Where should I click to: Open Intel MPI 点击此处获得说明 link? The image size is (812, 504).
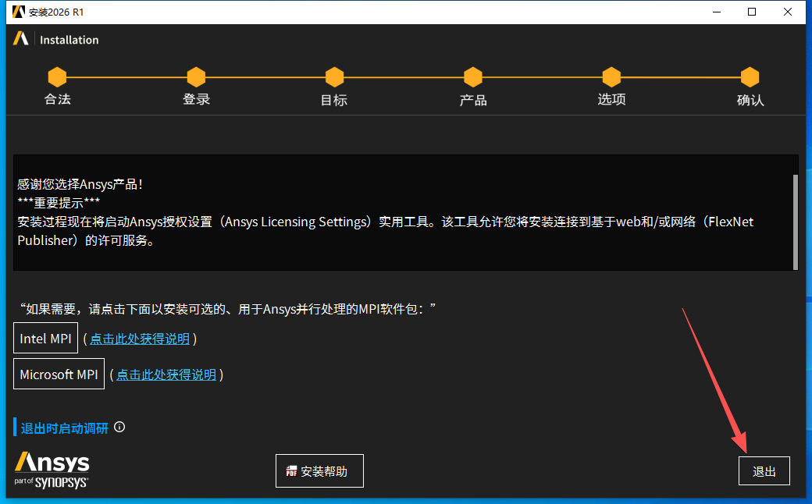(x=141, y=338)
